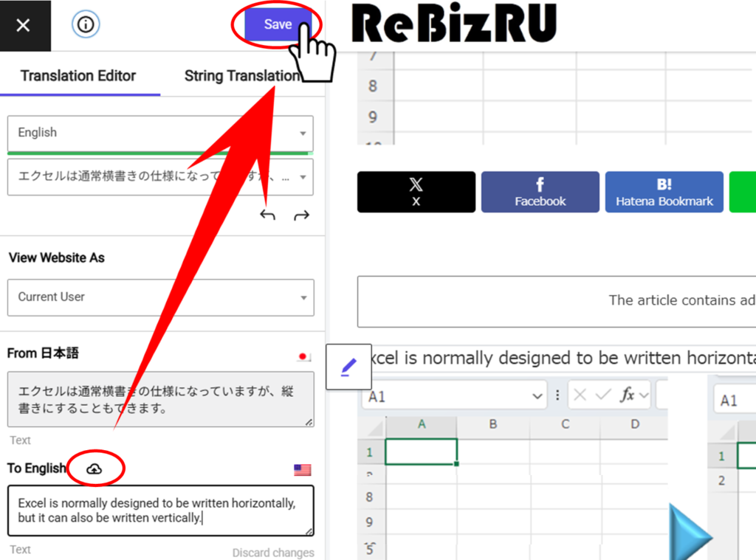Open the A1 name box dropdown
Image resolution: width=756 pixels, height=560 pixels.
pyautogui.click(x=537, y=397)
